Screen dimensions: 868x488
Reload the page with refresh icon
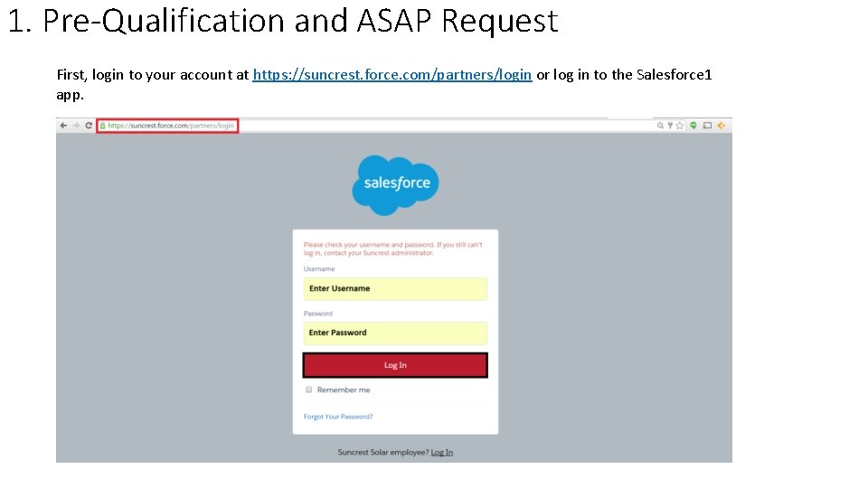89,126
